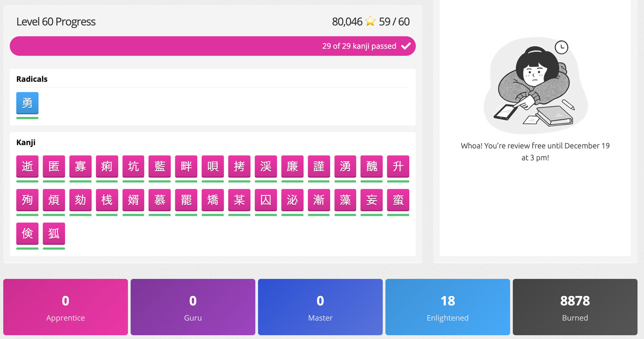Image resolution: width=644 pixels, height=339 pixels.
Task: View the 8878 Burned items
Action: [575, 307]
